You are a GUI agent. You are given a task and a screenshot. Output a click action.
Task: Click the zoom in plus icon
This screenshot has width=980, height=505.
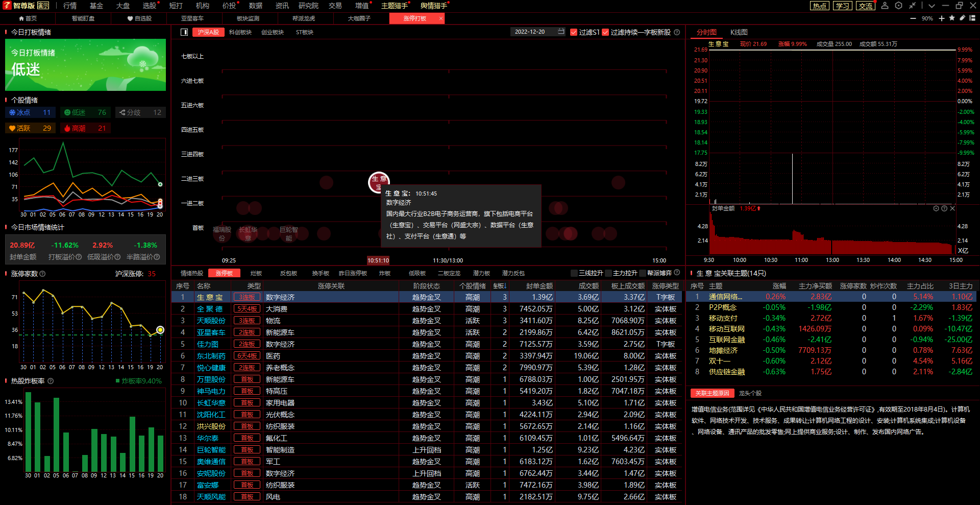click(942, 18)
